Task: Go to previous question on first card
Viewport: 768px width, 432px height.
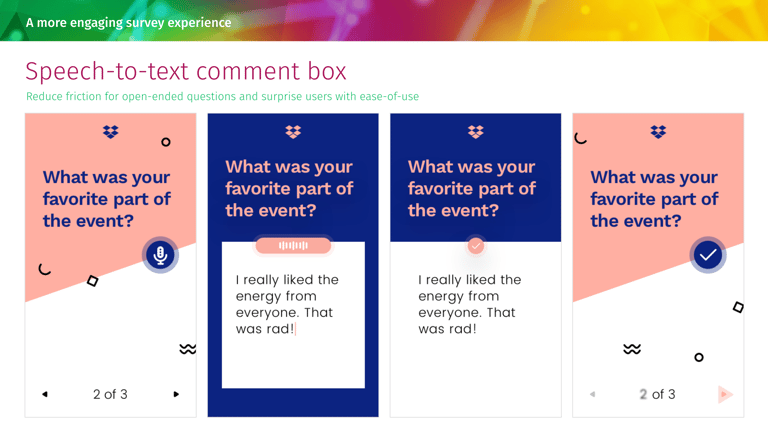Action: [x=45, y=394]
